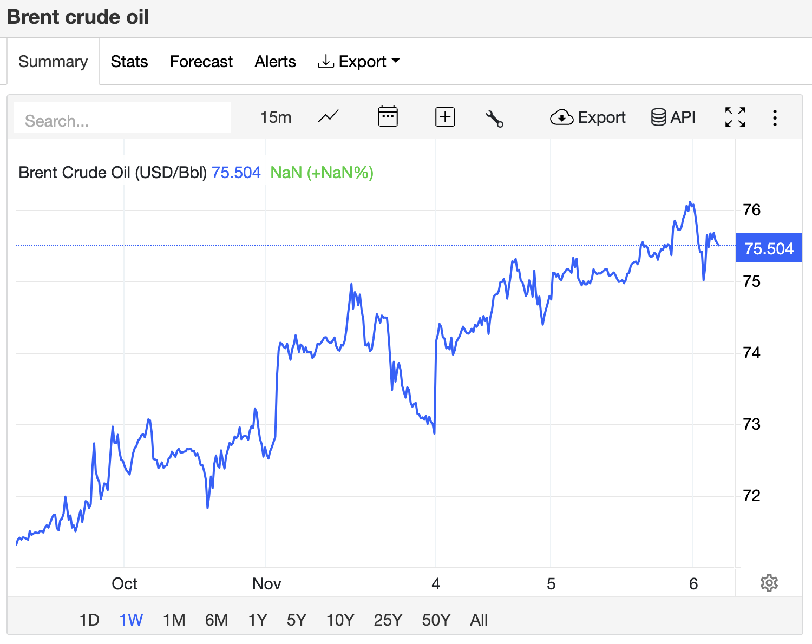Image resolution: width=812 pixels, height=644 pixels.
Task: Change the 15m interval selector
Action: coord(276,117)
